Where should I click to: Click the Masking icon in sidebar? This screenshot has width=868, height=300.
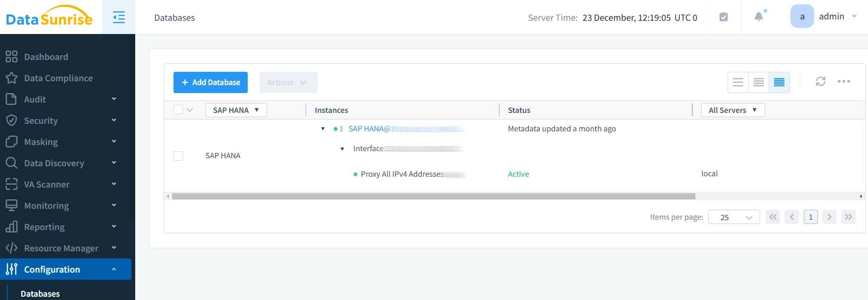click(x=11, y=142)
